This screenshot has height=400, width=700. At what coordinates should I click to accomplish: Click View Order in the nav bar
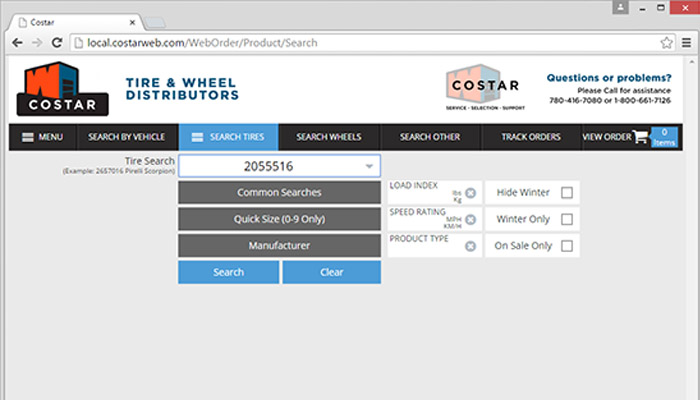607,137
